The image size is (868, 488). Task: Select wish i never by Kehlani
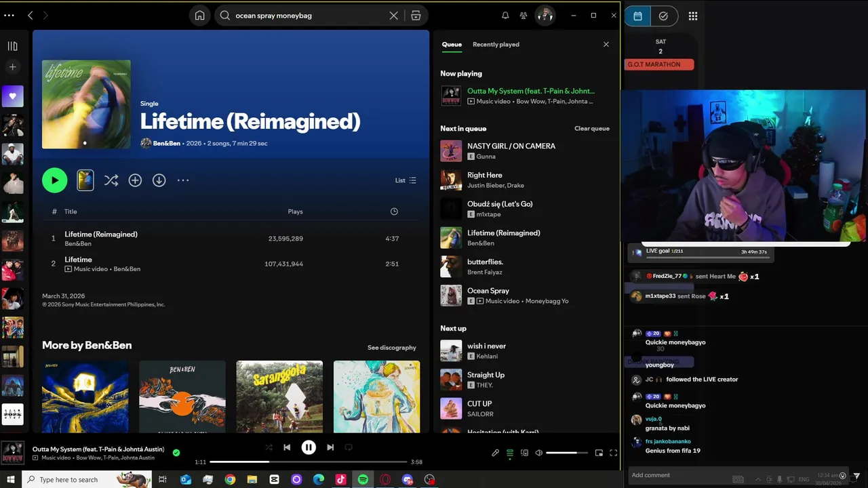pyautogui.click(x=525, y=351)
